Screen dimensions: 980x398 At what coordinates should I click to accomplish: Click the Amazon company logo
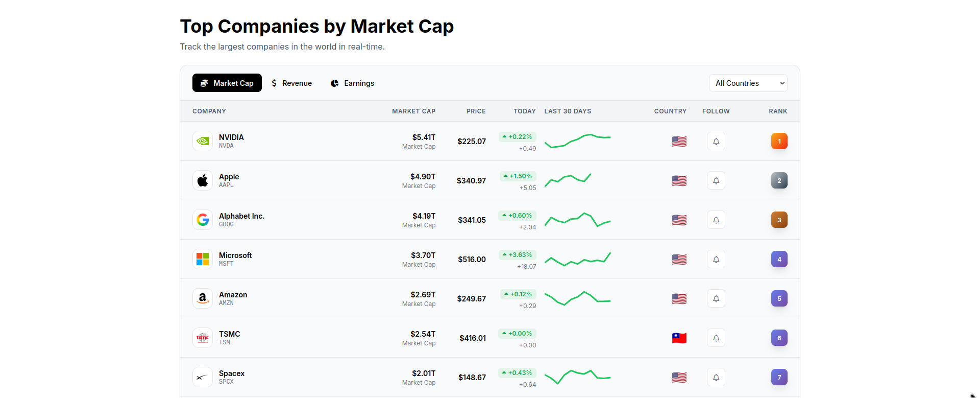tap(203, 298)
